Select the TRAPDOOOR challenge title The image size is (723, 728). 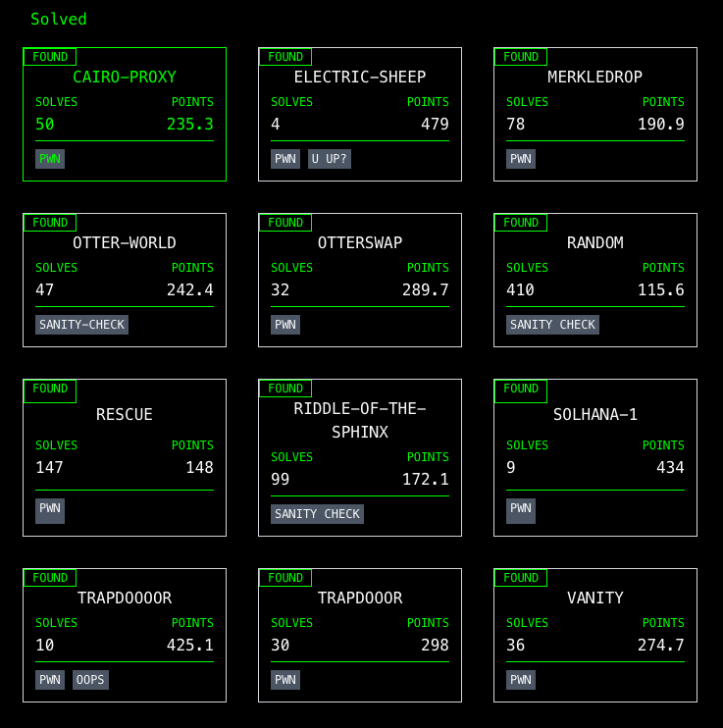coord(360,598)
